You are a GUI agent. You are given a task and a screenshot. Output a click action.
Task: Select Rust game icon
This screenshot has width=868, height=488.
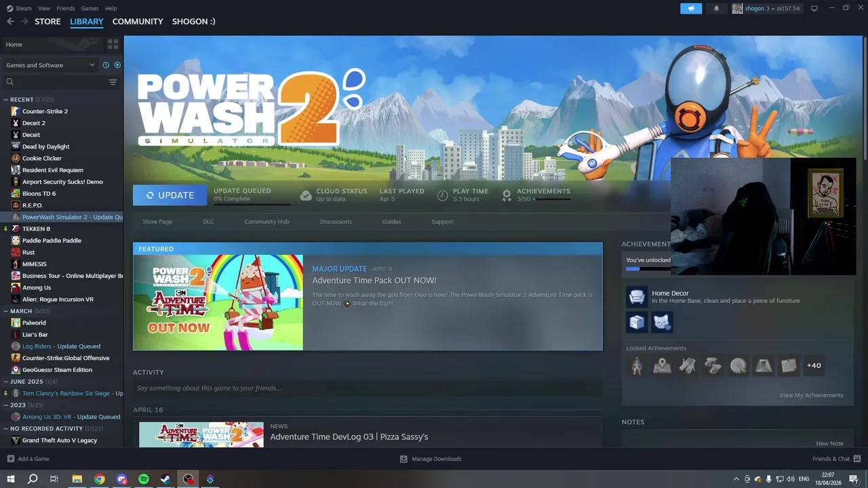click(x=16, y=252)
